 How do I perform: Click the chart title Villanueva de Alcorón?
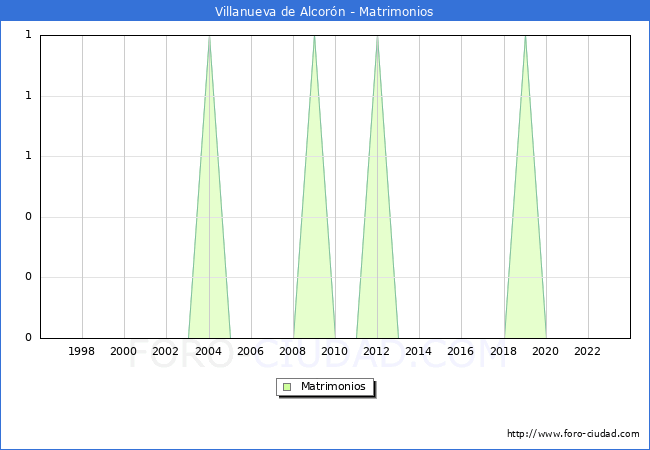(324, 12)
